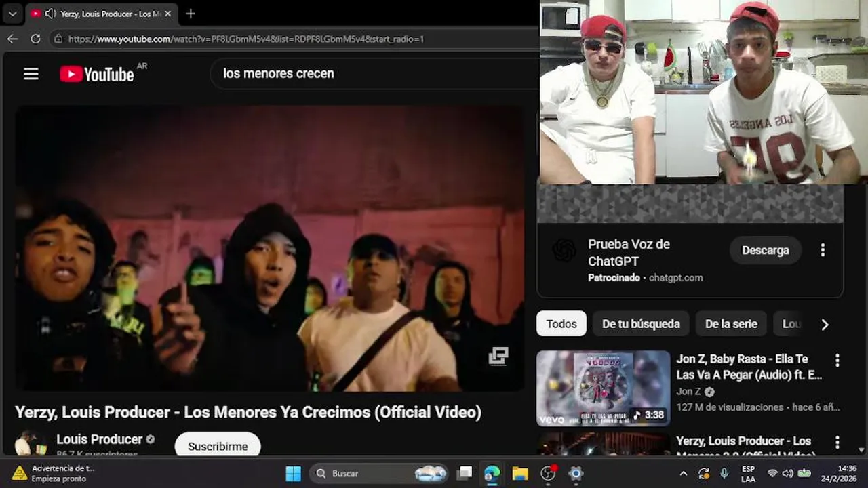Open Task View from the taskbar
The image size is (868, 488).
click(x=465, y=473)
